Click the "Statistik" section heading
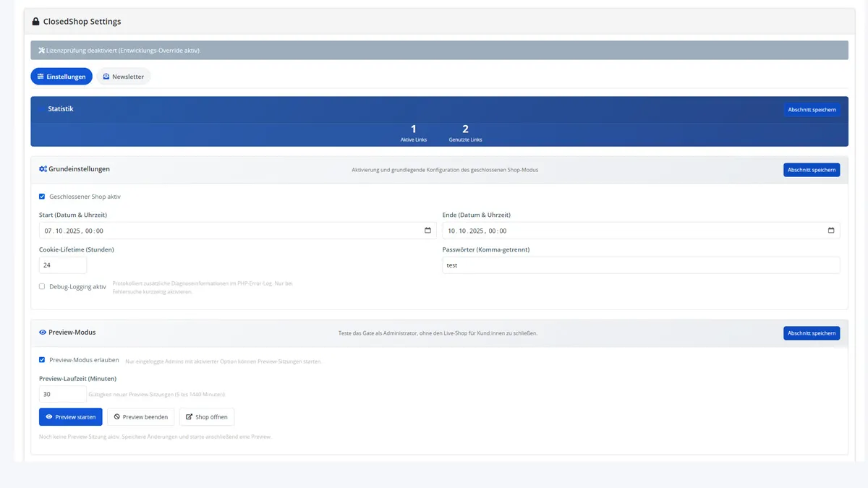Viewport: 868px width, 488px height. tap(61, 109)
